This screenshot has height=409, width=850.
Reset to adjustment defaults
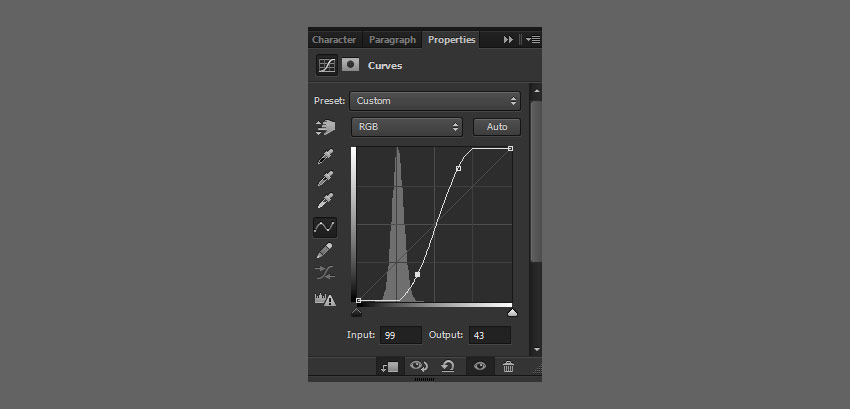448,367
